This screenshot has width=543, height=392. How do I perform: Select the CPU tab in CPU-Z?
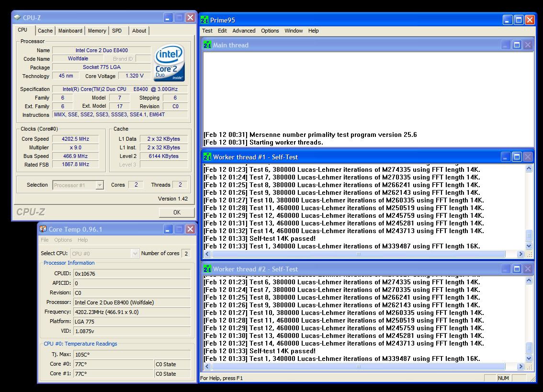(x=23, y=30)
